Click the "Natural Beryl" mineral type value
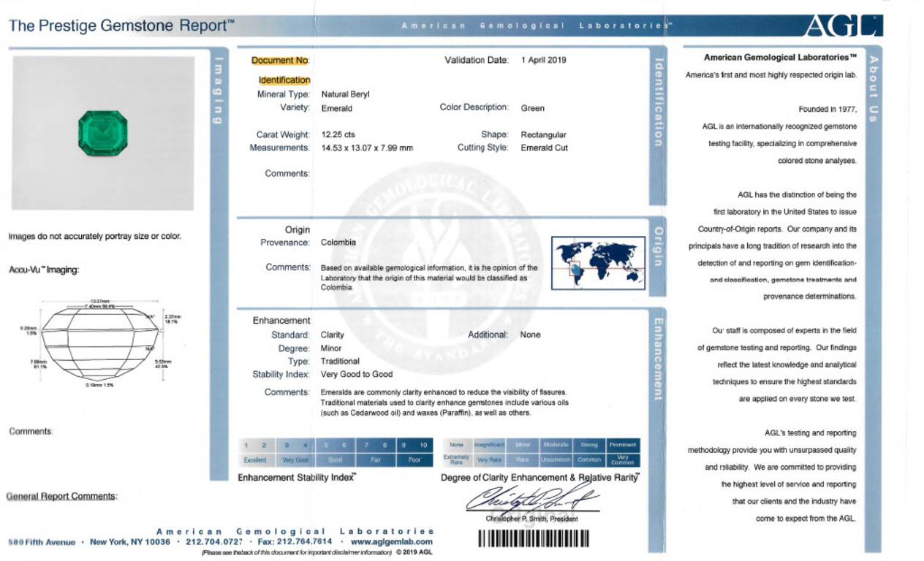924x561 pixels. tap(346, 94)
